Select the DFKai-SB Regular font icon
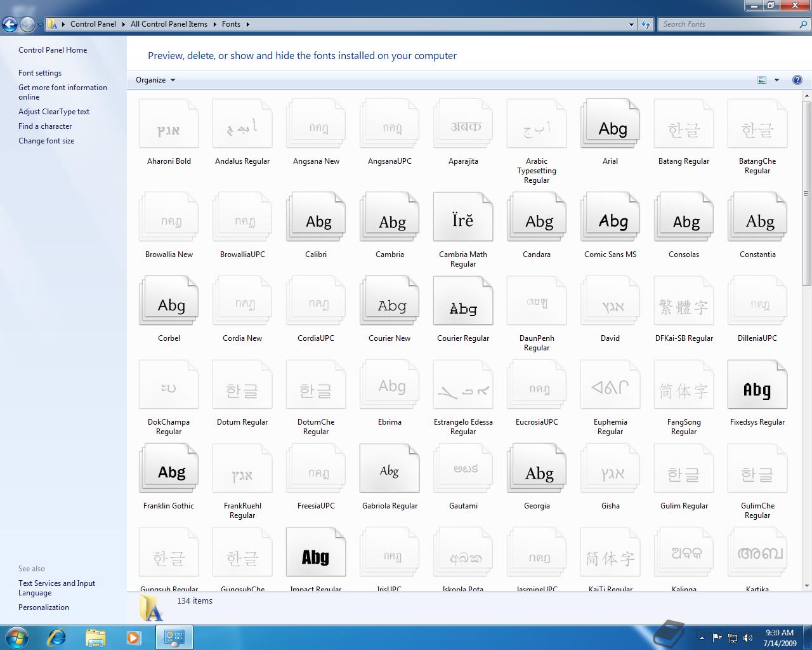 pos(684,302)
